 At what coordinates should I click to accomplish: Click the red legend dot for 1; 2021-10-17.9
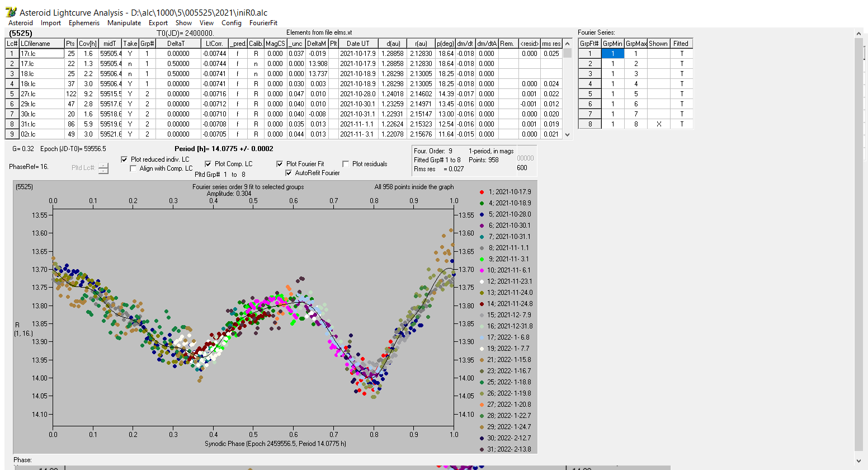tap(482, 192)
